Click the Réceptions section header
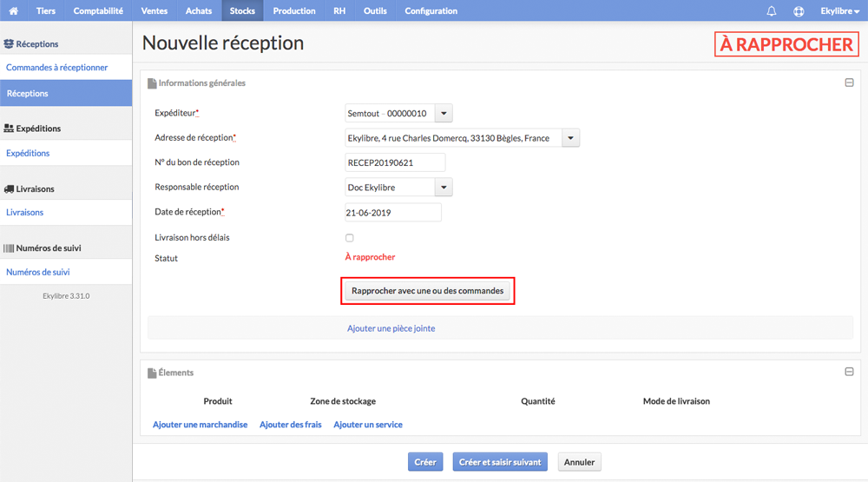This screenshot has width=868, height=482. pos(31,43)
